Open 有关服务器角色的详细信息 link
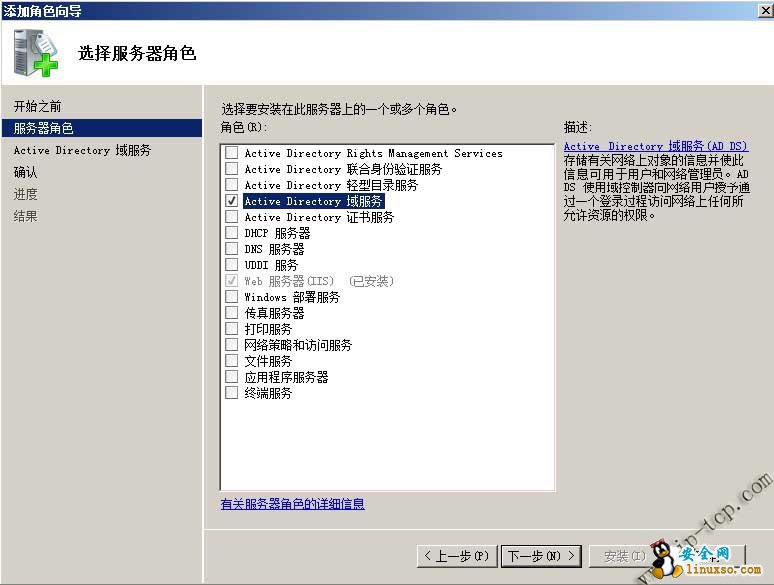The image size is (774, 585). tap(293, 504)
